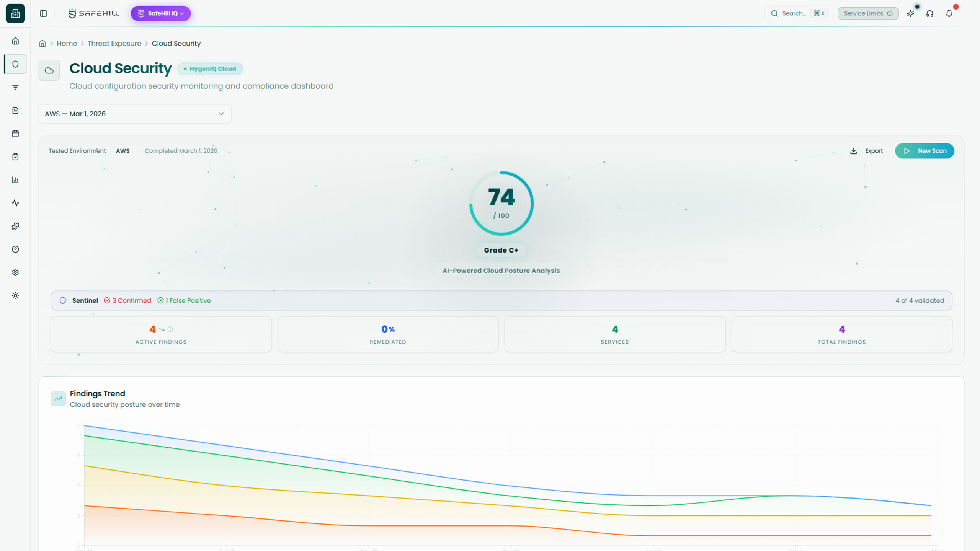Expand the SafeHill IQ dropdown

click(x=160, y=13)
